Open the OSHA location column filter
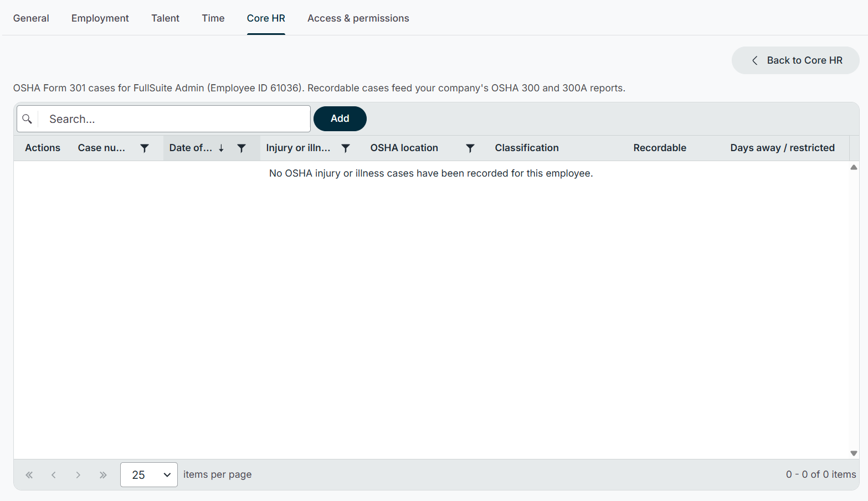The height and width of the screenshot is (501, 868). coord(470,148)
